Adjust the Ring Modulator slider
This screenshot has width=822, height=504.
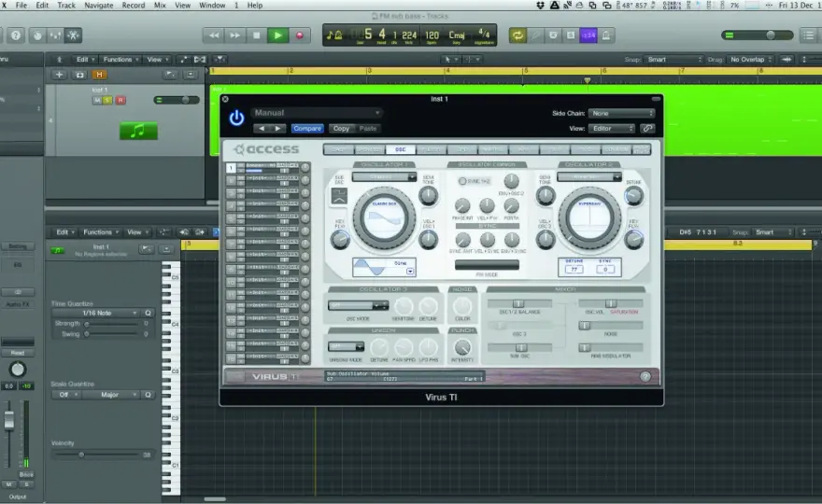[611, 348]
